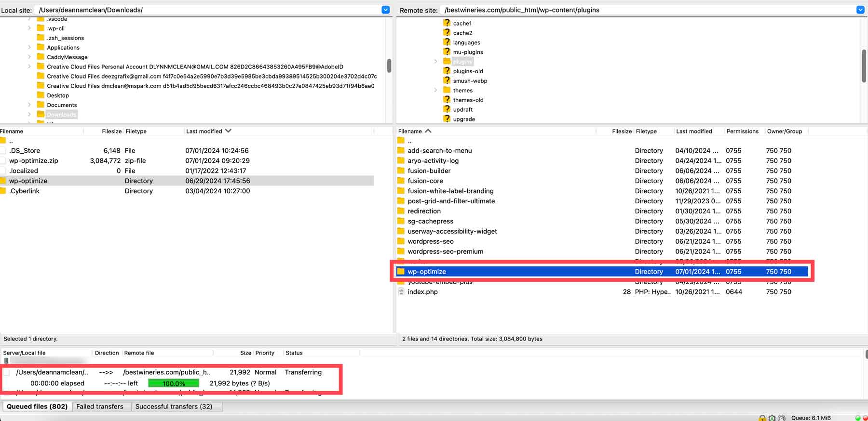Switch to the Failed transfers tab

[x=100, y=407]
